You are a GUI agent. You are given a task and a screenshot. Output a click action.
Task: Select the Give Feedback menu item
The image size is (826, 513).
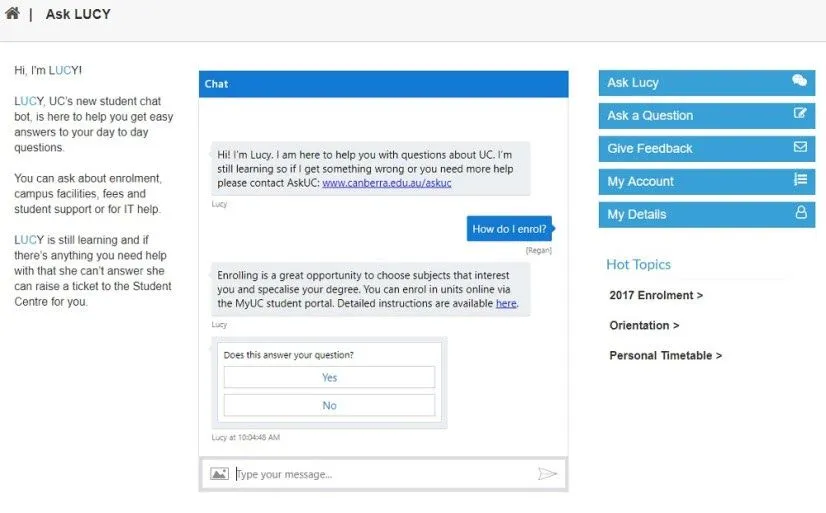click(706, 149)
